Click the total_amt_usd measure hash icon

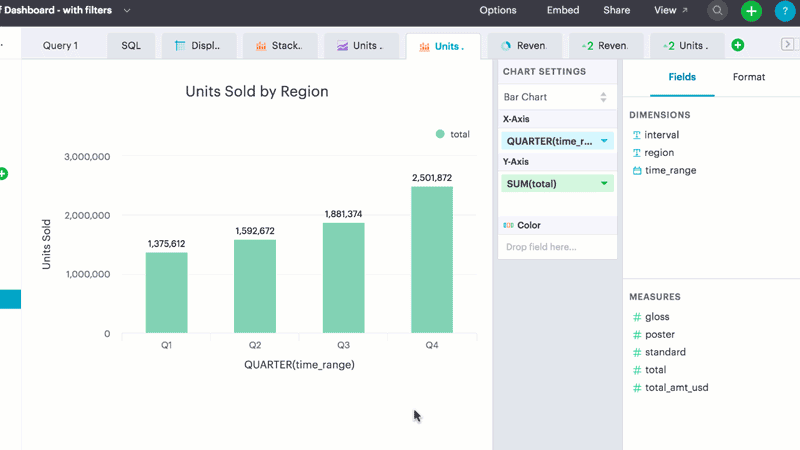637,388
